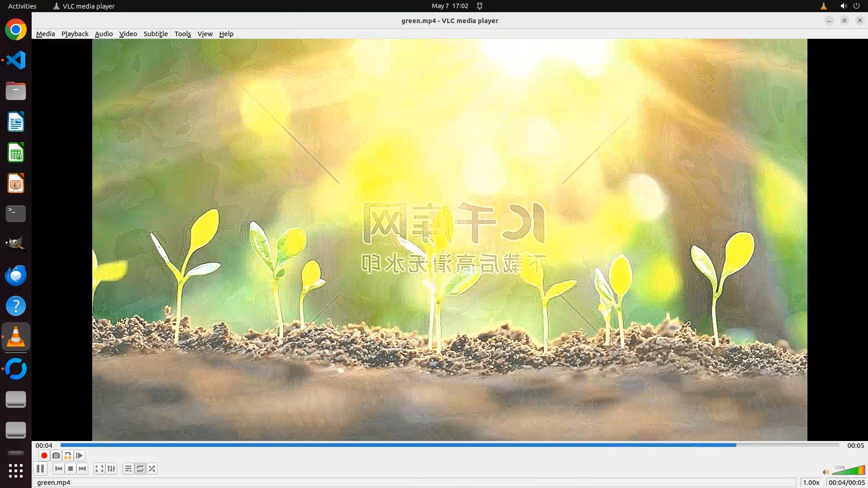Stop playback with the stop button

71,469
